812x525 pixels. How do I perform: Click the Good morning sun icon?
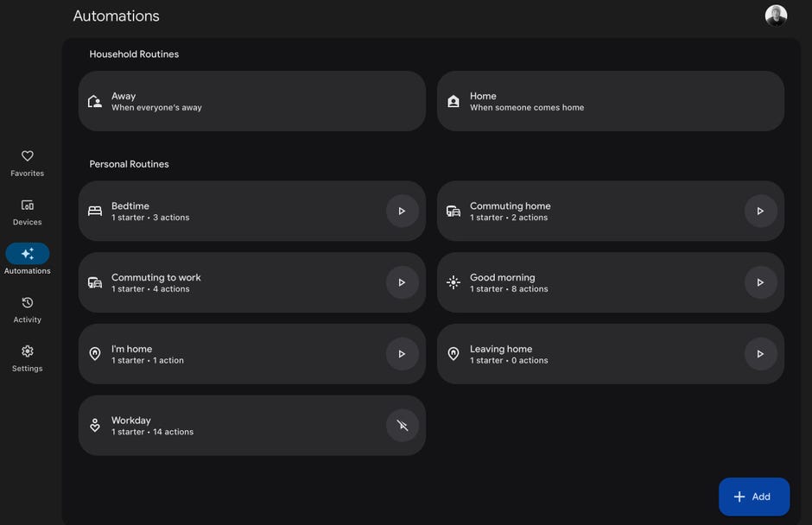[x=454, y=282]
